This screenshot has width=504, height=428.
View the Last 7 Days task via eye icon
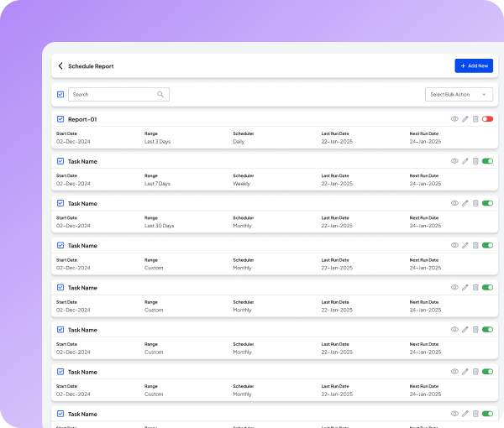pos(454,161)
